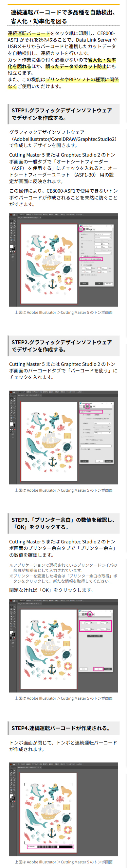127x868 pixels.
Task: Click highlighted text 誤ったデータでのカット防止
Action: click(x=76, y=66)
